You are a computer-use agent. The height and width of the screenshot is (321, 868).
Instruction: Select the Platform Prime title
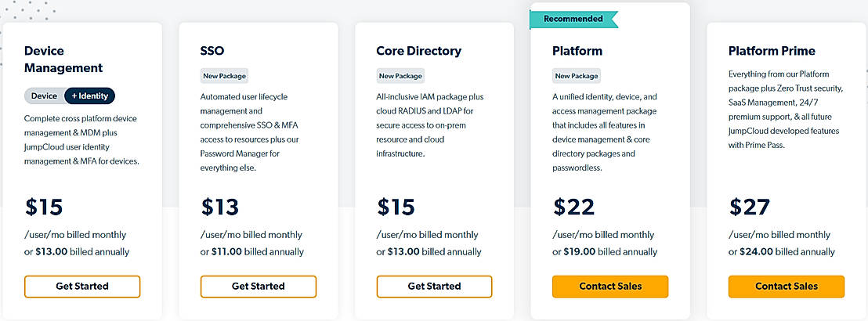coord(772,51)
